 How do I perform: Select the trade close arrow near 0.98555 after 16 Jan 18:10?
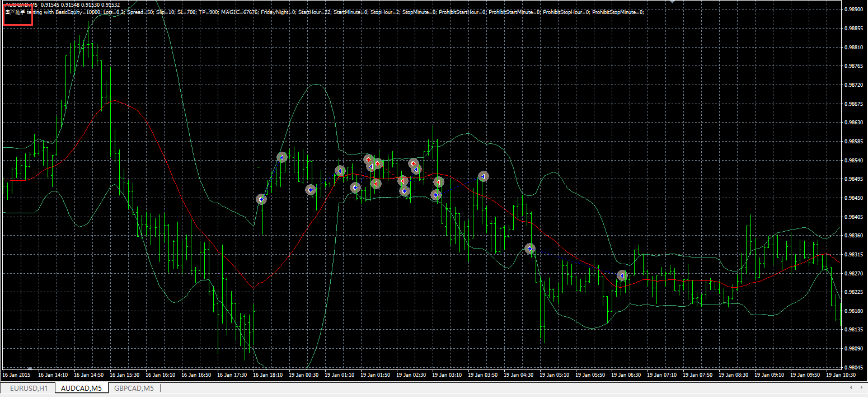point(282,157)
